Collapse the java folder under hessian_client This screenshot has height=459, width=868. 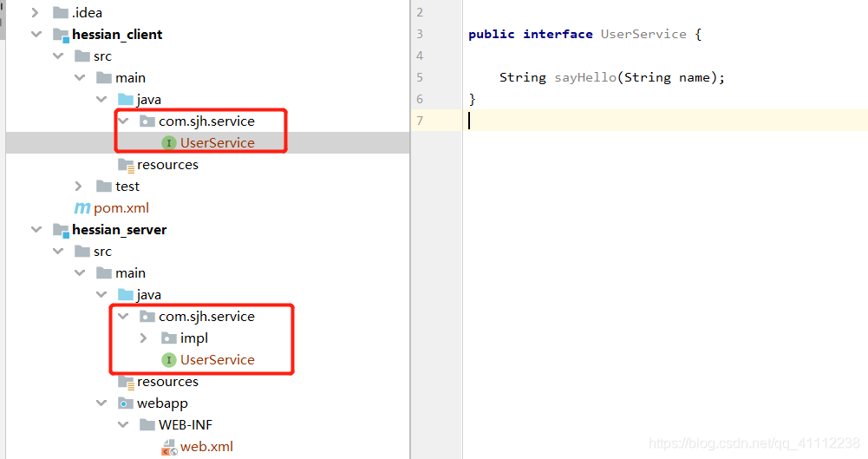(x=101, y=99)
